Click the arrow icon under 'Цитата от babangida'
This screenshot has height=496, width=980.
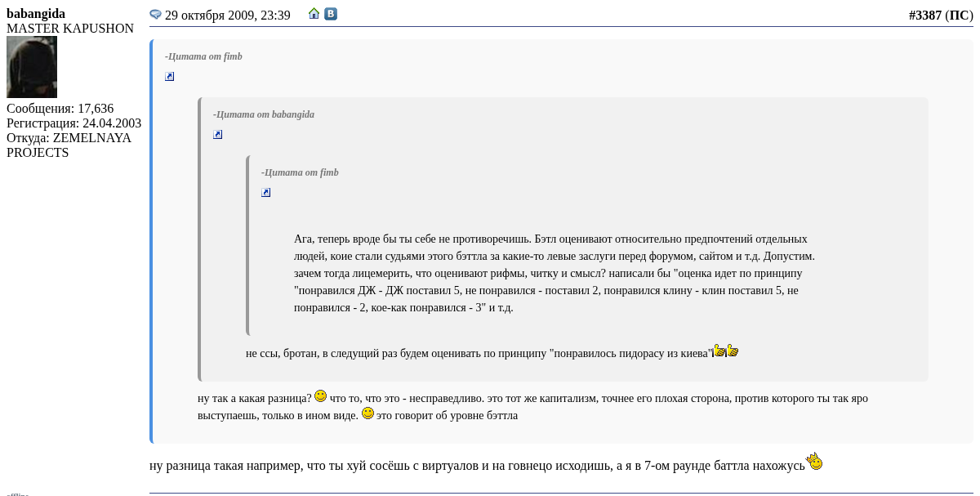click(x=218, y=135)
